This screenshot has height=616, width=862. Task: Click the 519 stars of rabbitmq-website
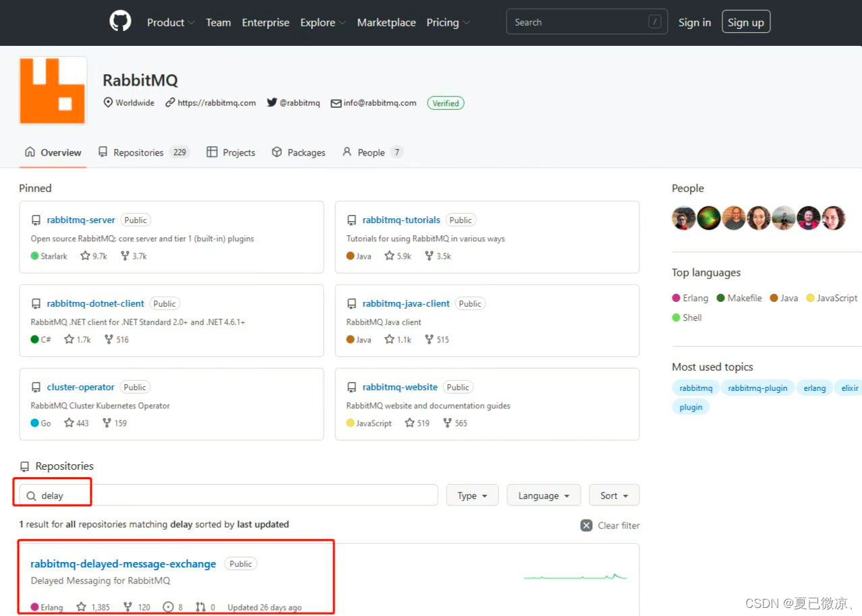(x=417, y=423)
